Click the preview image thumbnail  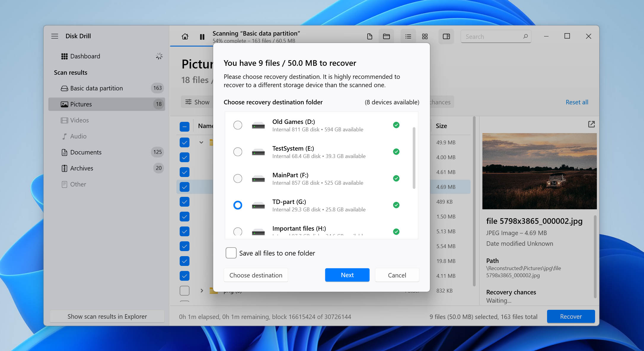[x=539, y=171]
